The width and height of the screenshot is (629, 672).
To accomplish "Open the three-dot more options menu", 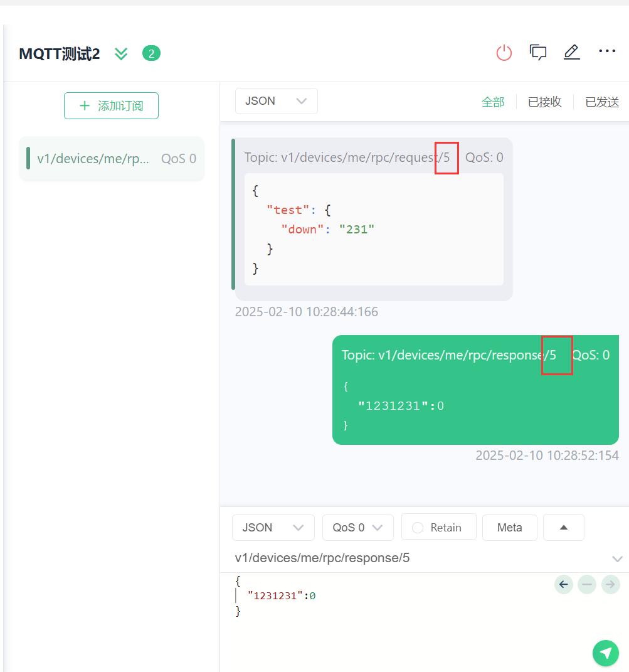I will click(x=606, y=51).
